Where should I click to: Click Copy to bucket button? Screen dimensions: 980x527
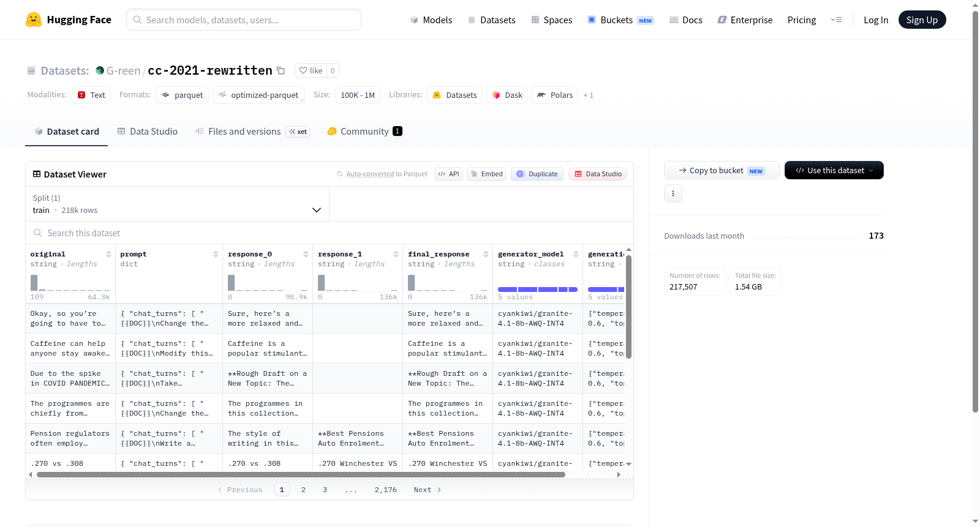[722, 170]
